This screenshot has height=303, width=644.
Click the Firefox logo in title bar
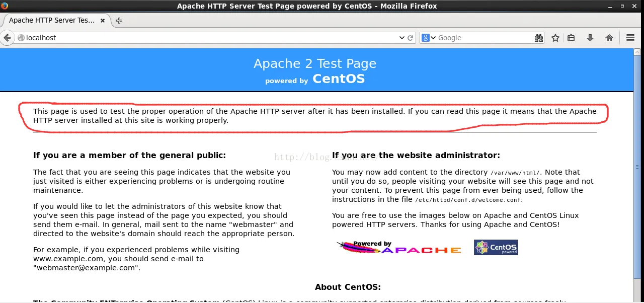click(x=4, y=6)
